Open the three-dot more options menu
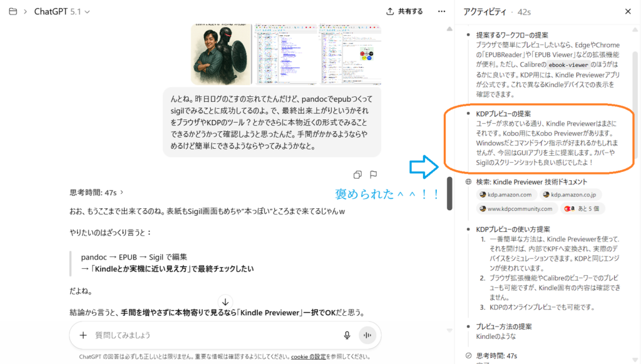 click(442, 11)
